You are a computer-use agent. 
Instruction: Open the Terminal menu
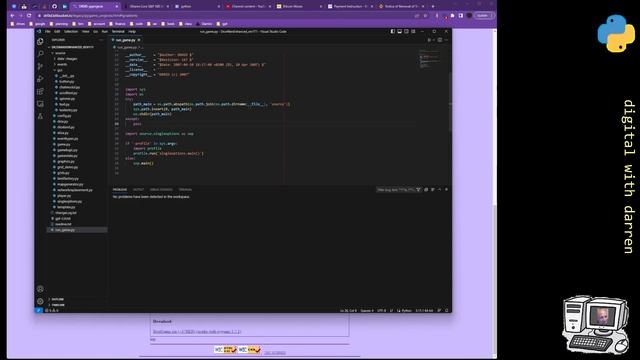pos(118,31)
